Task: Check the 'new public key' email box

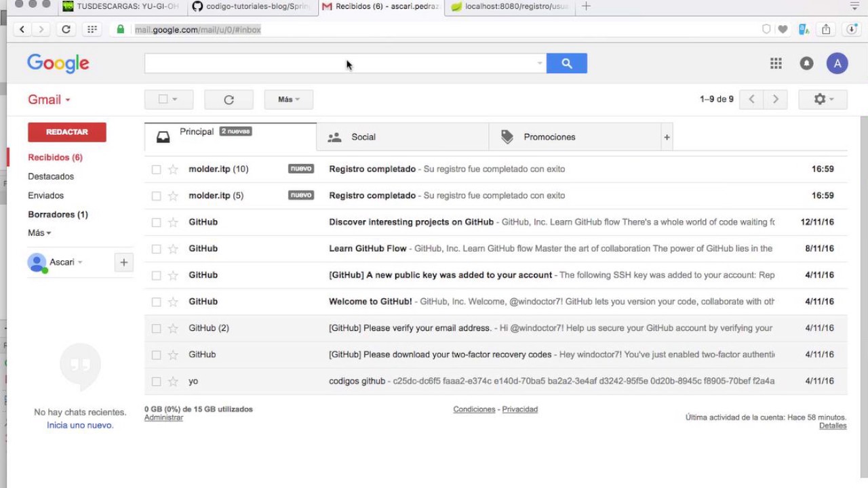Action: 156,275
